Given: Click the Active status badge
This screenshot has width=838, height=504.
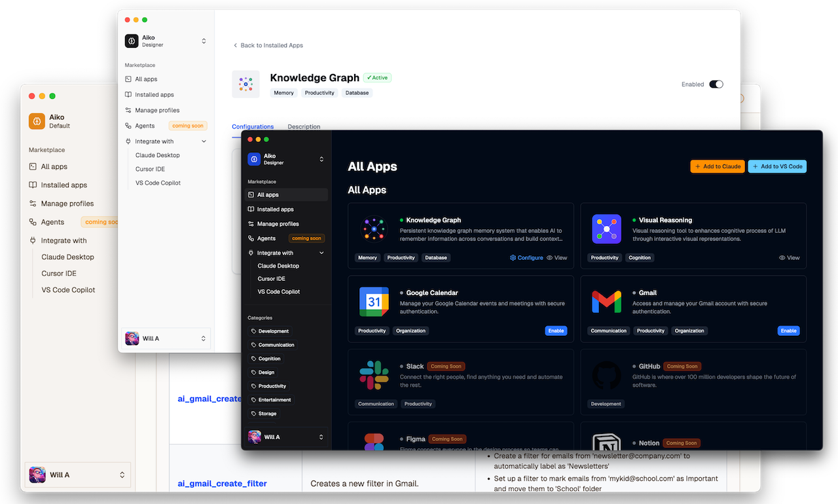Looking at the screenshot, I should click(x=378, y=77).
